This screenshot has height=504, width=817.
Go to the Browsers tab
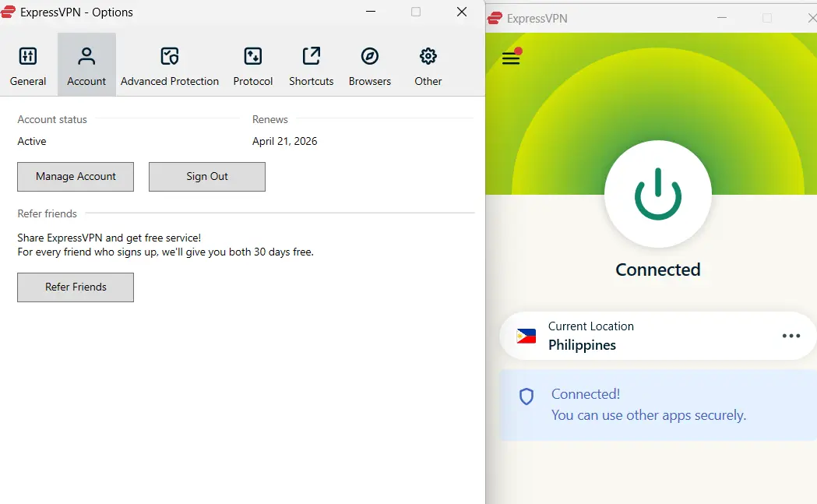pos(370,65)
